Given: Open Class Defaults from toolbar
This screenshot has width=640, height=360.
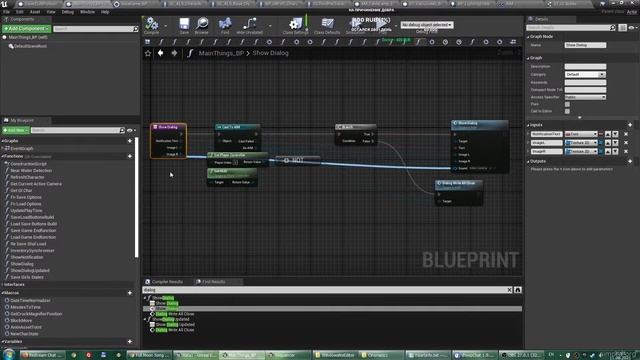Looking at the screenshot, I should coord(327,24).
